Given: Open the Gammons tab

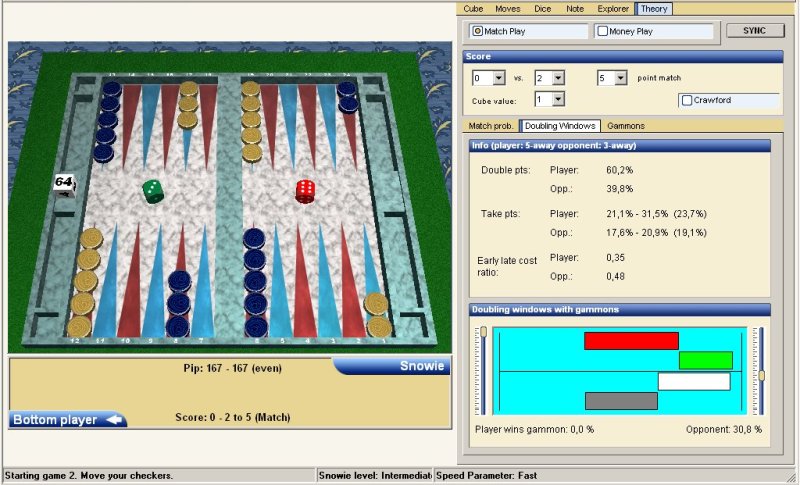Looking at the screenshot, I should tap(626, 126).
